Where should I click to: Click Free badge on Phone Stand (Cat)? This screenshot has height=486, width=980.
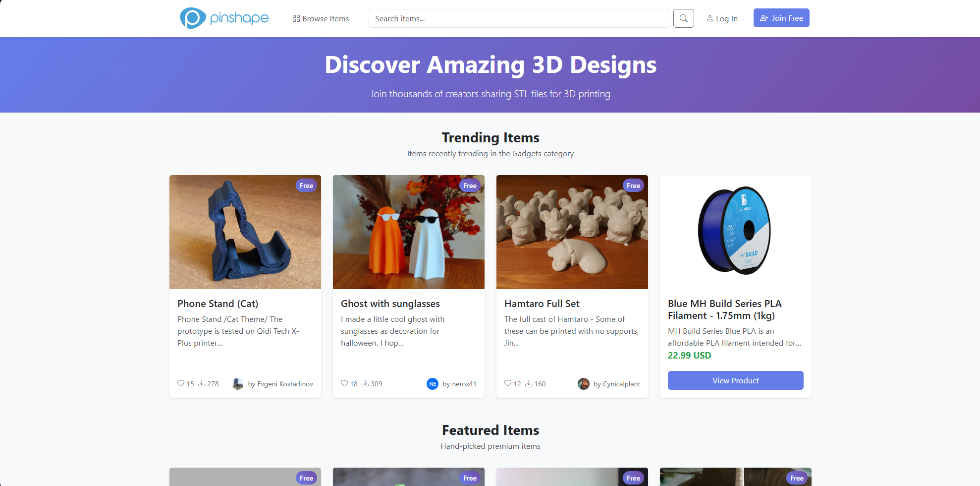pyautogui.click(x=307, y=185)
